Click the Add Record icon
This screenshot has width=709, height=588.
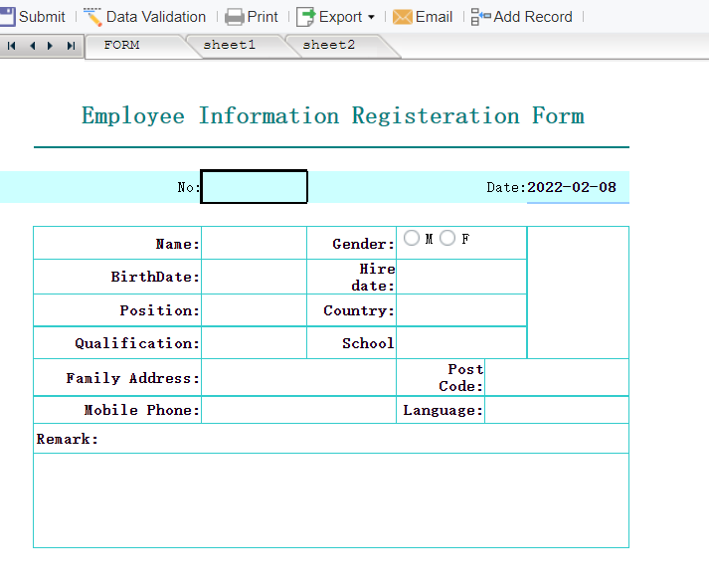pos(480,17)
